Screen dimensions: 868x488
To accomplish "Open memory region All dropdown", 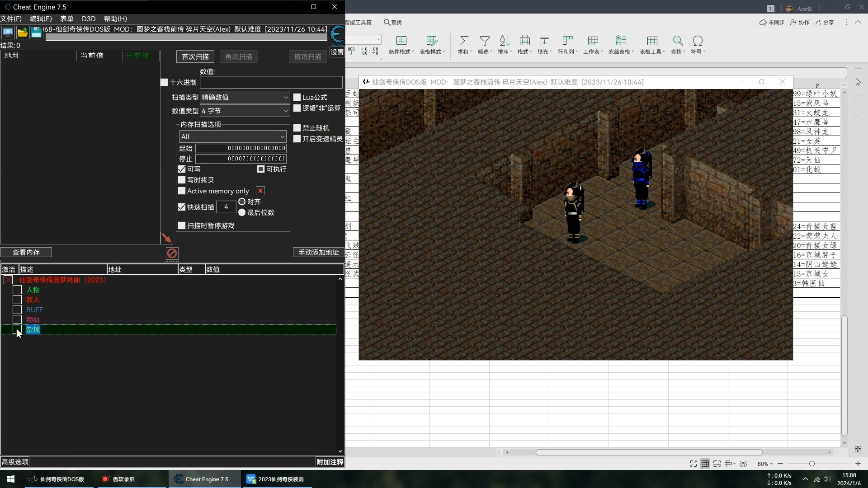I will point(233,136).
